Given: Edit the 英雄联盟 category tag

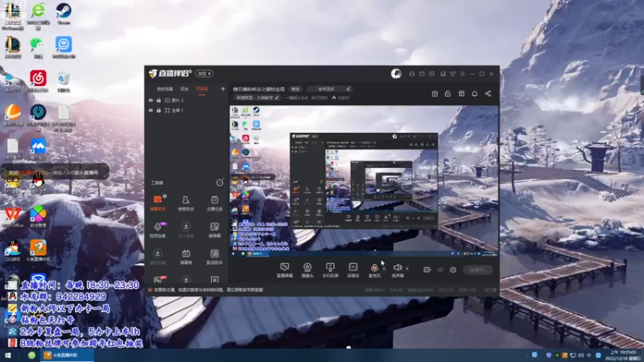Looking at the screenshot, I should click(x=257, y=97).
